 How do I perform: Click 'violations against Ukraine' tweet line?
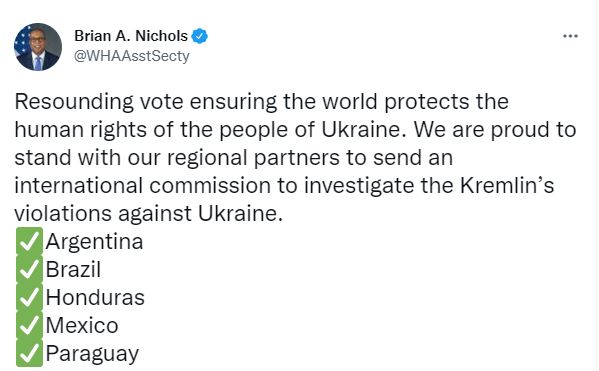[x=149, y=214]
